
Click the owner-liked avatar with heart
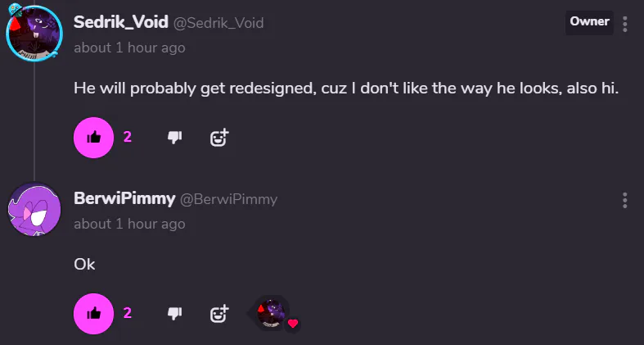coord(272,314)
